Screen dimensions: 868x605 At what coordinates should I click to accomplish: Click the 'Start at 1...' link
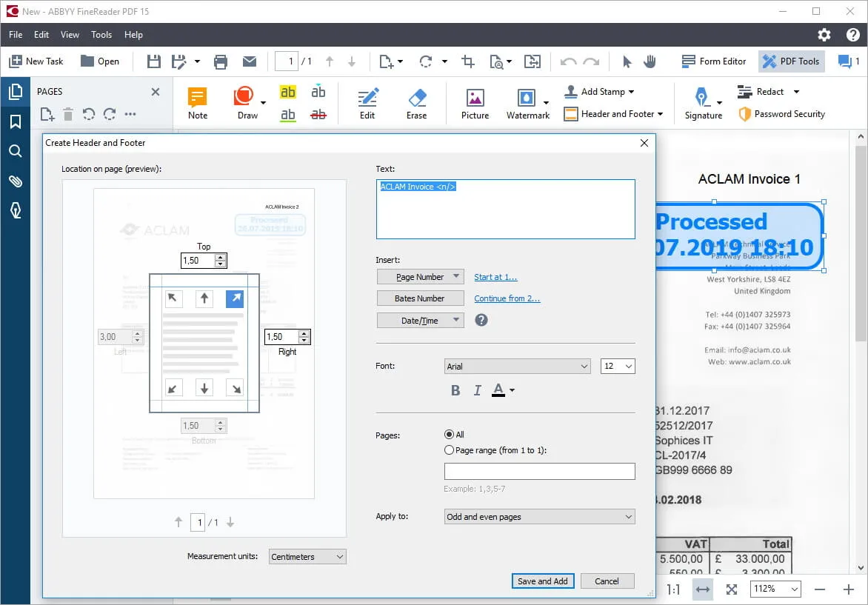coord(495,277)
